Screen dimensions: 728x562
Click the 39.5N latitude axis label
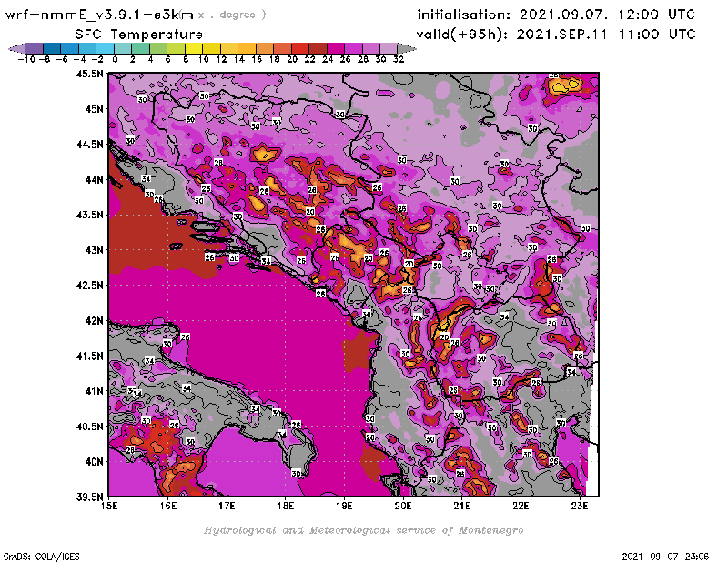[x=89, y=497]
